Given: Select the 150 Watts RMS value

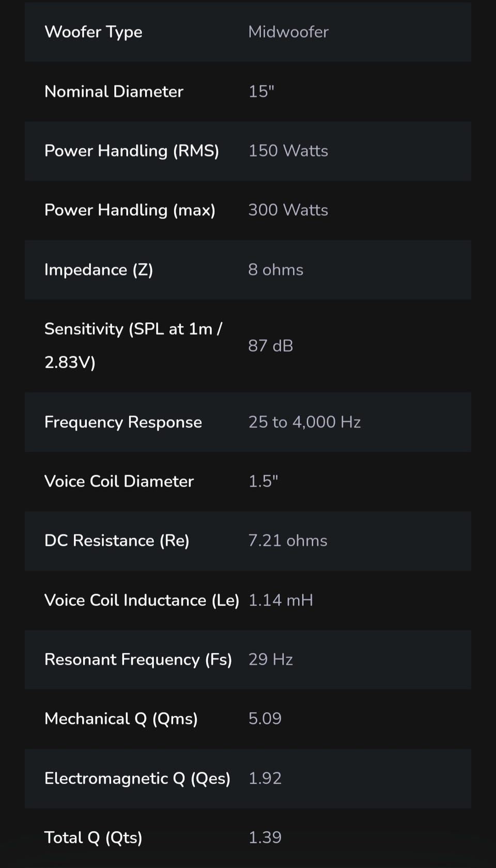Looking at the screenshot, I should [288, 151].
